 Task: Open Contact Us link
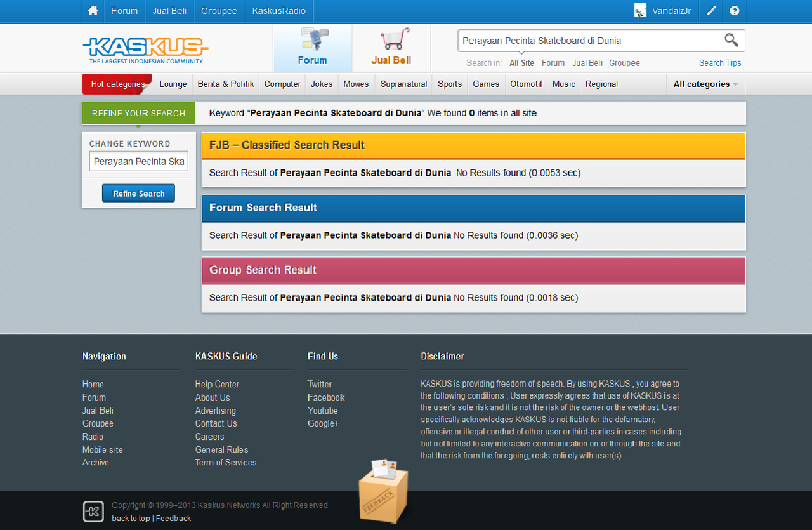(216, 423)
